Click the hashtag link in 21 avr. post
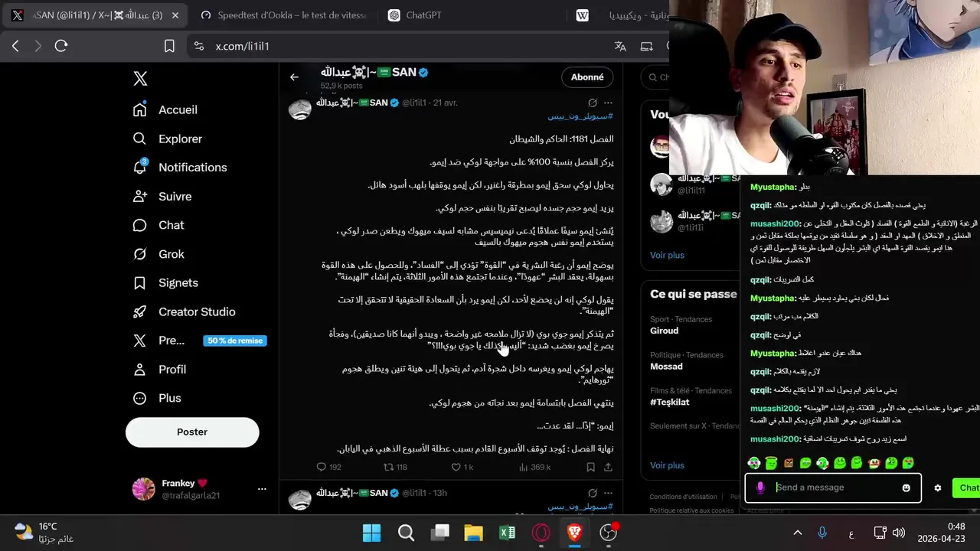Screen dimensions: 980x551 coord(580,116)
